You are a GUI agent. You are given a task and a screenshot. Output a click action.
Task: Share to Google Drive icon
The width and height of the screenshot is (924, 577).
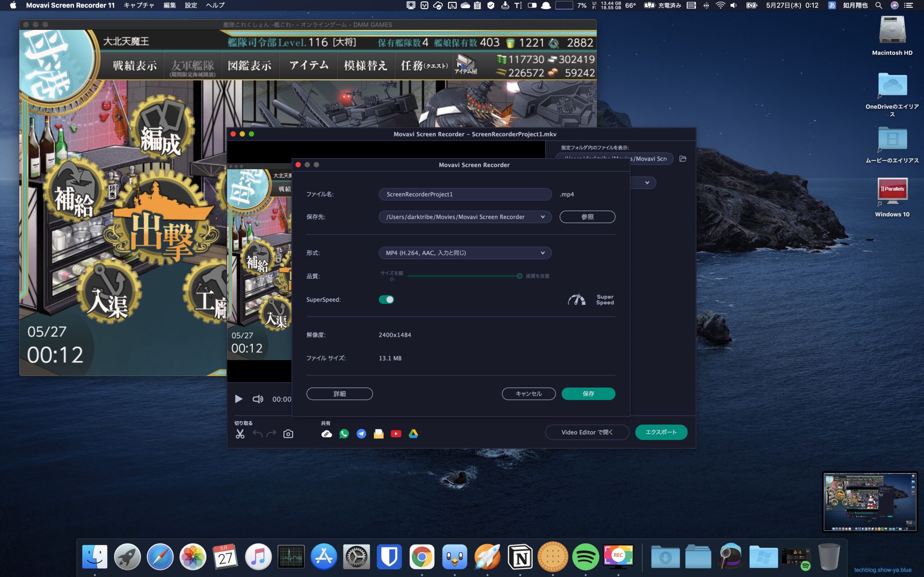pyautogui.click(x=413, y=434)
